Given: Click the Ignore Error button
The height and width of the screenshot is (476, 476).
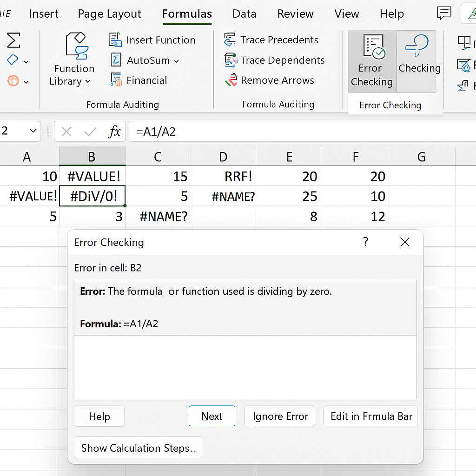Looking at the screenshot, I should [x=280, y=416].
